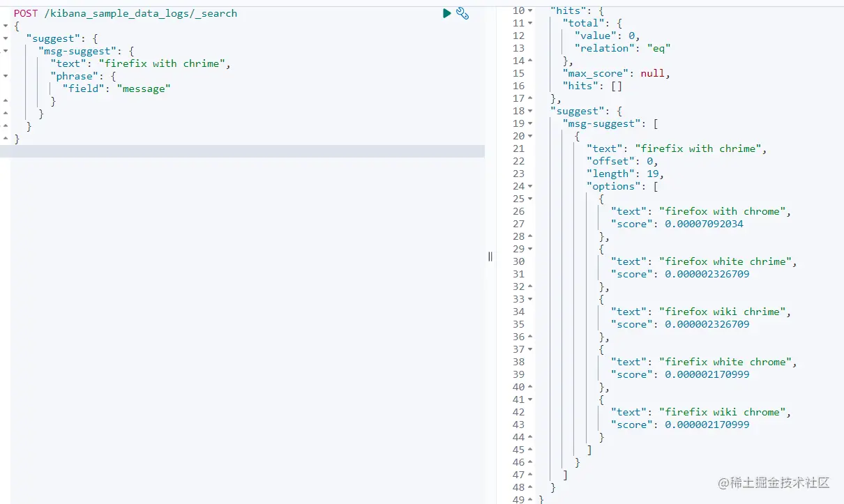Open the wrench request options menu
The image size is (844, 504).
[462, 13]
